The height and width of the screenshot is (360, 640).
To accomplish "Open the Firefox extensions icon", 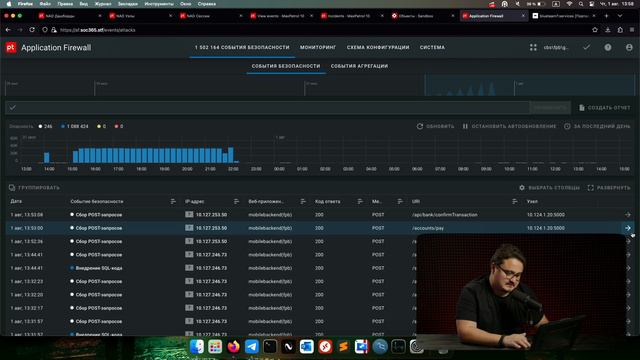I will click(620, 30).
